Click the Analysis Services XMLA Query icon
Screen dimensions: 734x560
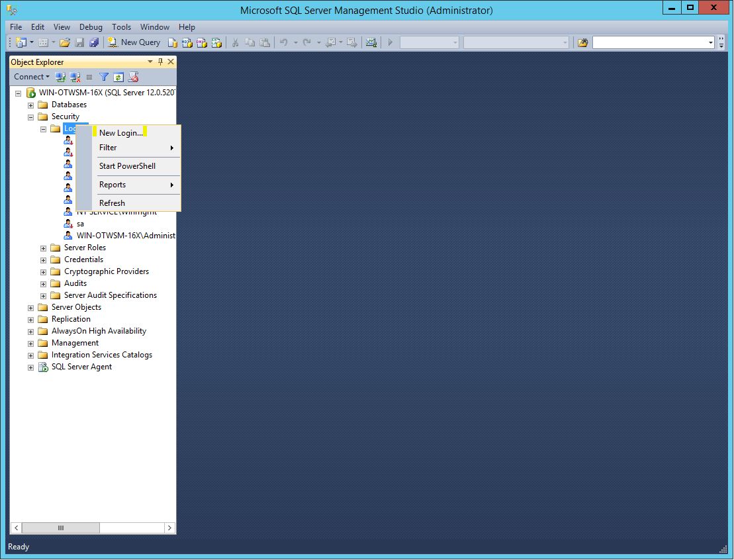[216, 42]
